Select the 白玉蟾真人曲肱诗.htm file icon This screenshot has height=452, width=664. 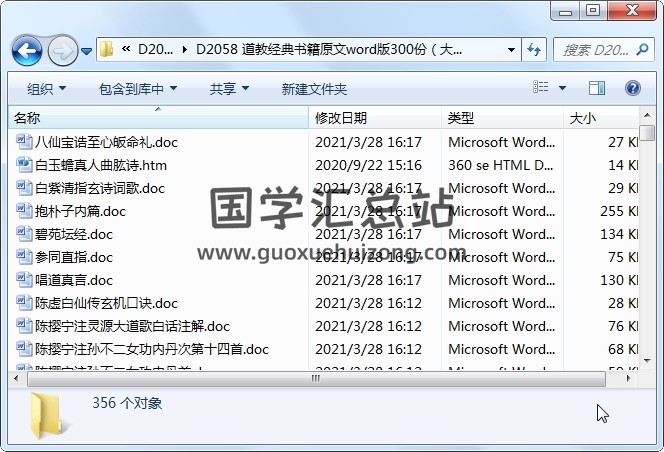[25, 165]
